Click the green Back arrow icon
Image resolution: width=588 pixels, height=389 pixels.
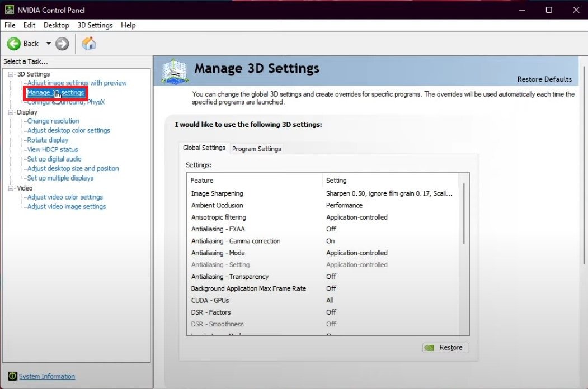coord(14,44)
